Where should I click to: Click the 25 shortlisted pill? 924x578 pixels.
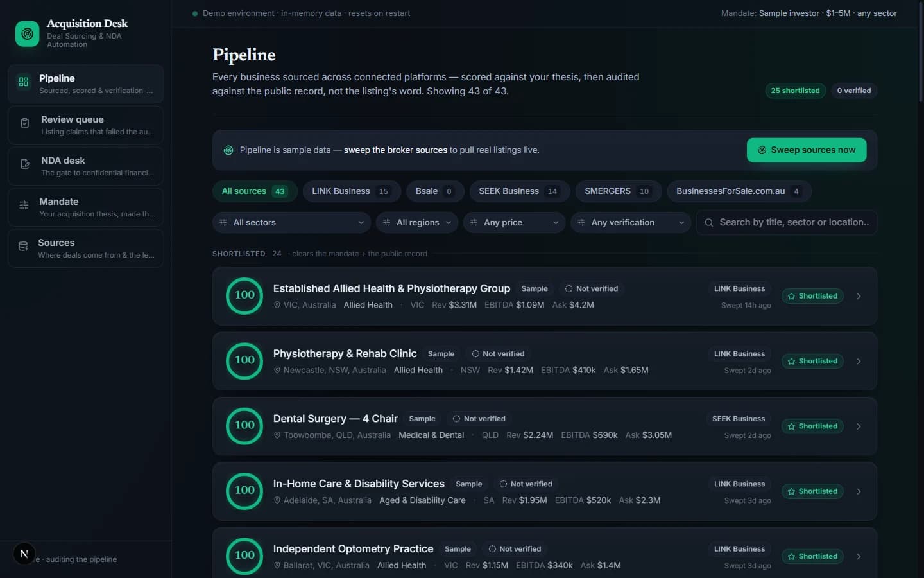click(x=795, y=91)
